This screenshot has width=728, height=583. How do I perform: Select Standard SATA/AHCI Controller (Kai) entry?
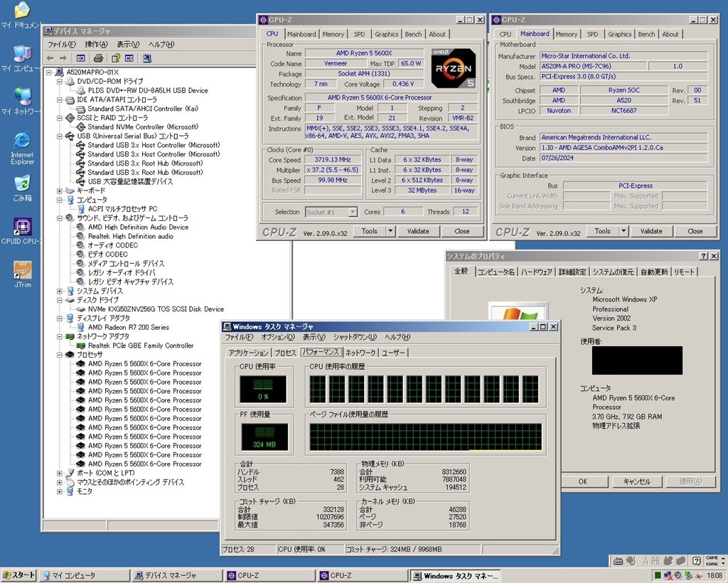(143, 109)
